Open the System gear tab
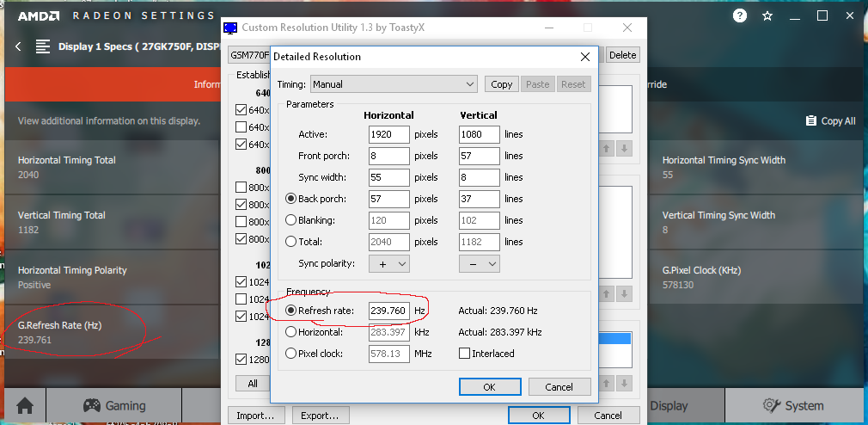Screen dimensions: 868x425 pyautogui.click(x=793, y=405)
